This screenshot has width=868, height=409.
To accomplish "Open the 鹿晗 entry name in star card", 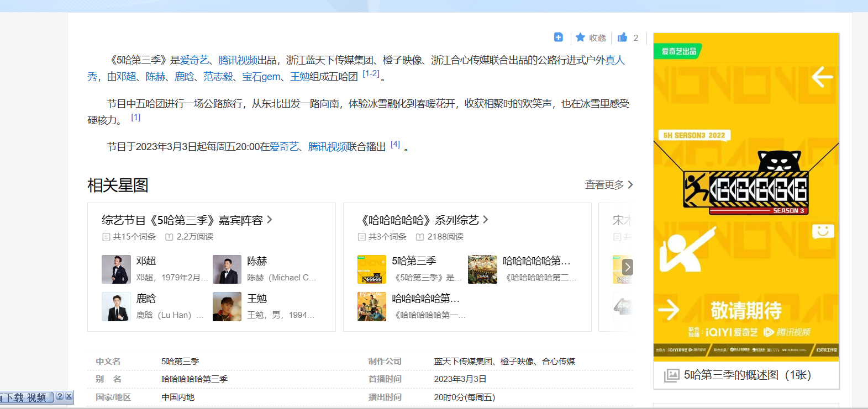I will (x=146, y=299).
